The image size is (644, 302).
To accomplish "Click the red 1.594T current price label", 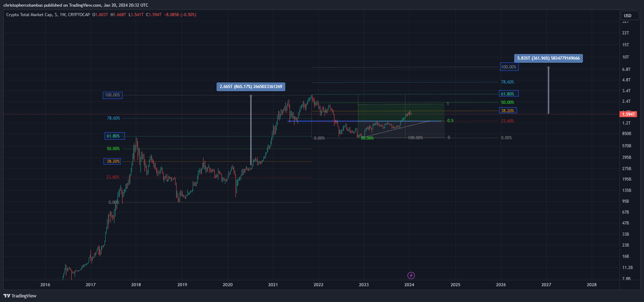I will (628, 114).
